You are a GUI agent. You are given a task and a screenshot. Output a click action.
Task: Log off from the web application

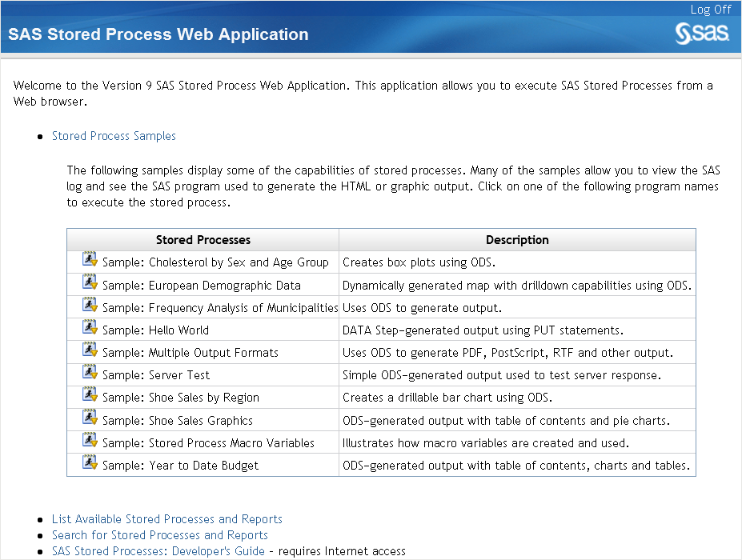click(x=711, y=10)
